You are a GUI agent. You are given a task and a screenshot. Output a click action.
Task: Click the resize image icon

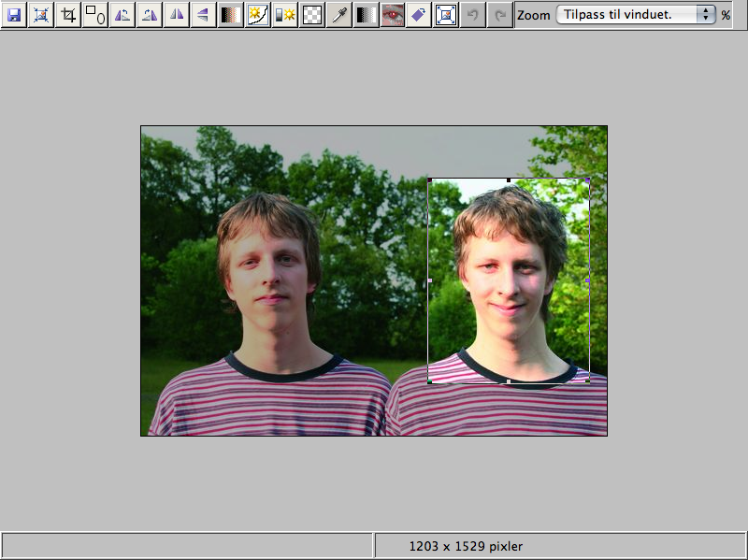click(41, 15)
